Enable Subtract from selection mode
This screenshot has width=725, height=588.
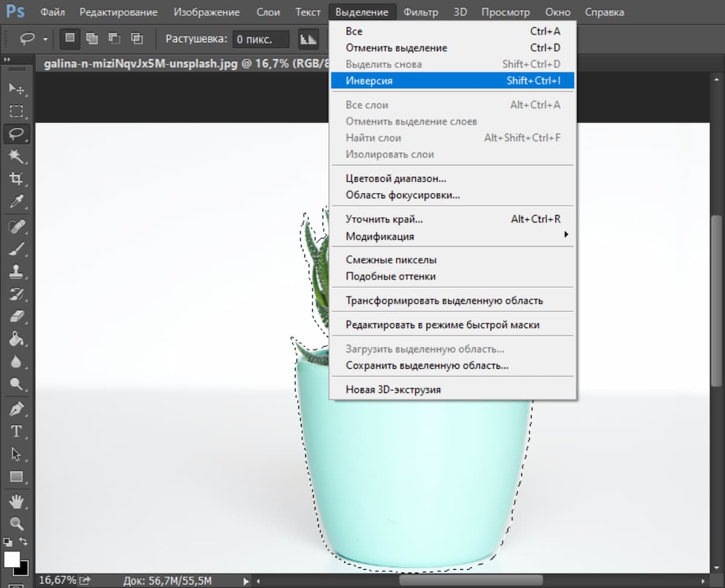tap(114, 39)
